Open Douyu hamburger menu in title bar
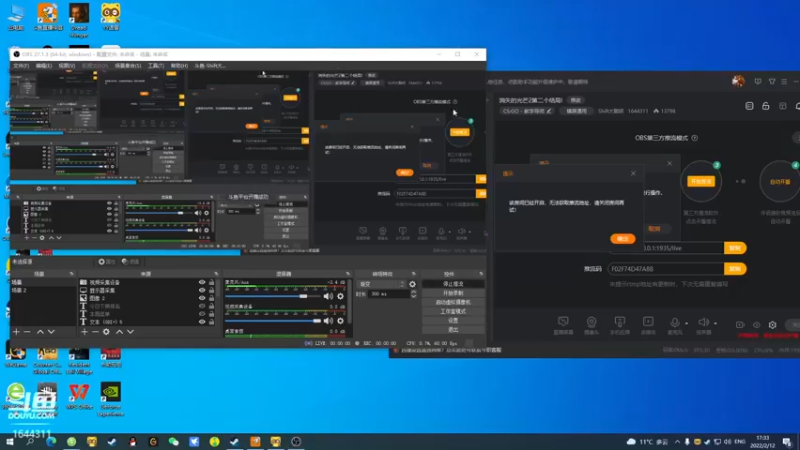Screen dimensions: 800x450 pyautogui.click(x=784, y=82)
